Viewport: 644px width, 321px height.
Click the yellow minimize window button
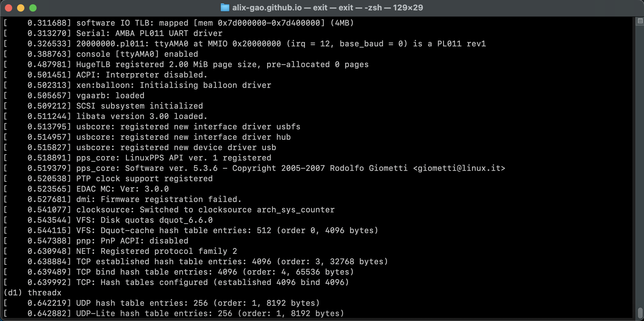(21, 8)
